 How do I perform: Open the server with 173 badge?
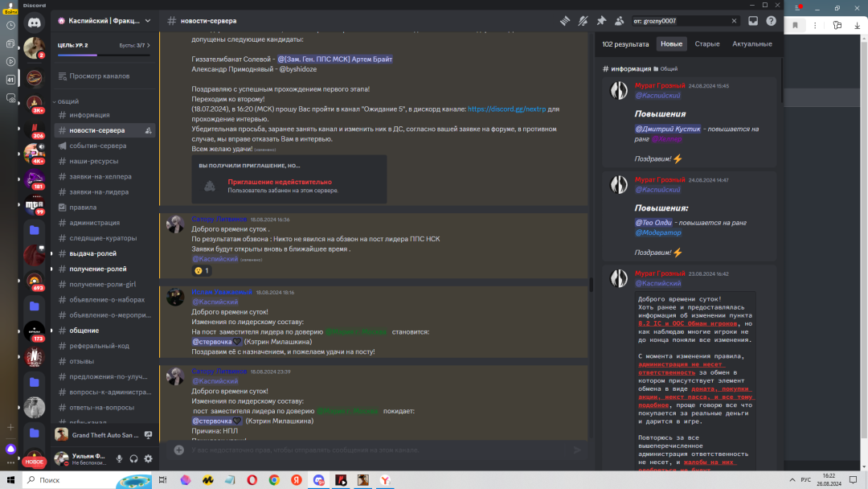point(35,331)
